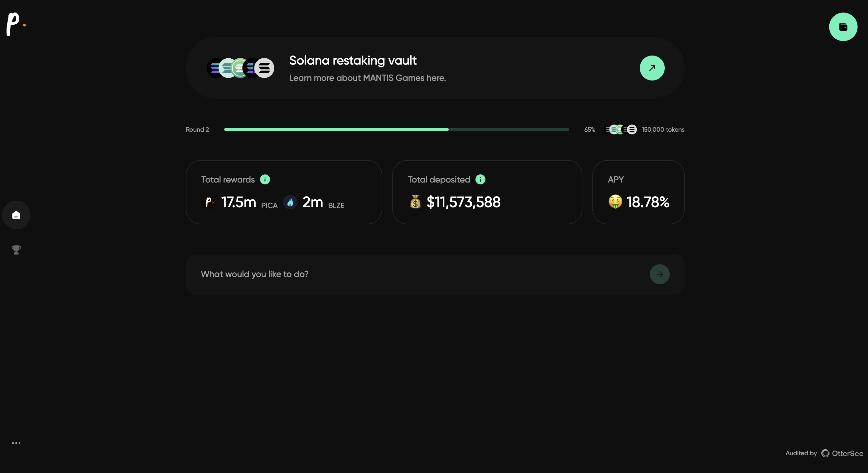The height and width of the screenshot is (473, 868).
Task: Click the $11,573,588 deposited amount
Action: (463, 202)
